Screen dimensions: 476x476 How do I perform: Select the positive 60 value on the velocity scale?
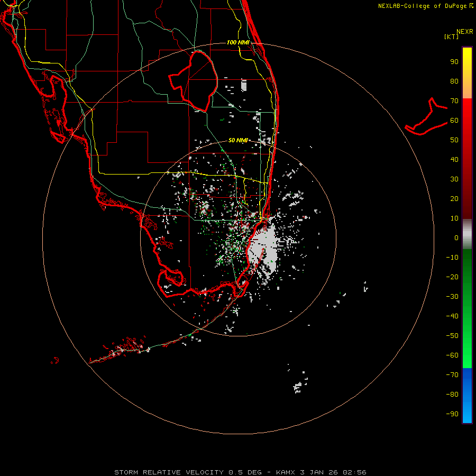coord(454,120)
